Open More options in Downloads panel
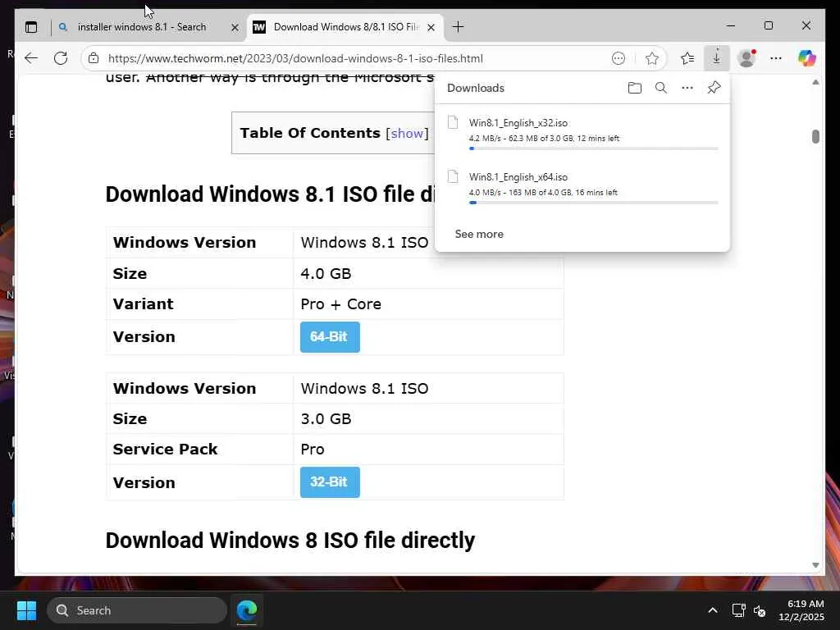The image size is (840, 630). (687, 88)
